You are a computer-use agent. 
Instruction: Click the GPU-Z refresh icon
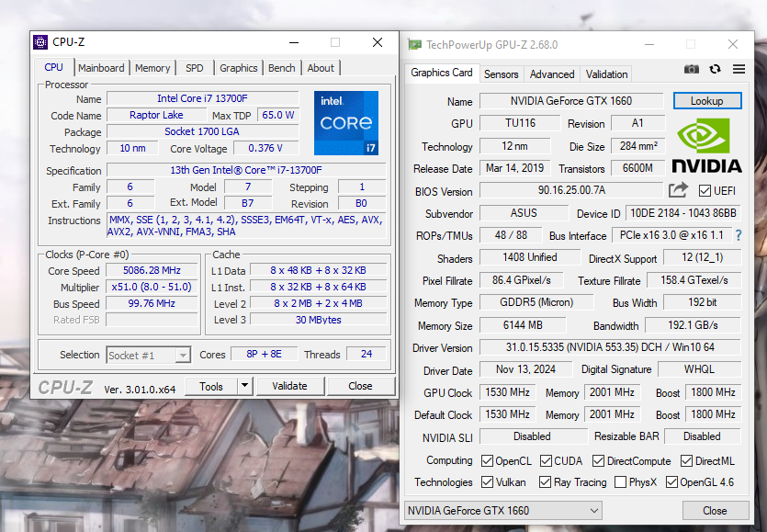[716, 69]
